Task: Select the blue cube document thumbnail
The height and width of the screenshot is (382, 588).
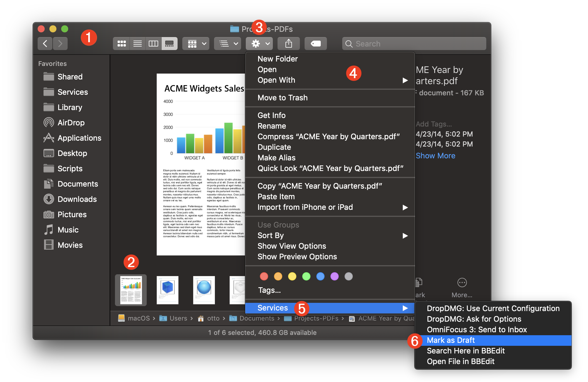Action: coord(167,290)
